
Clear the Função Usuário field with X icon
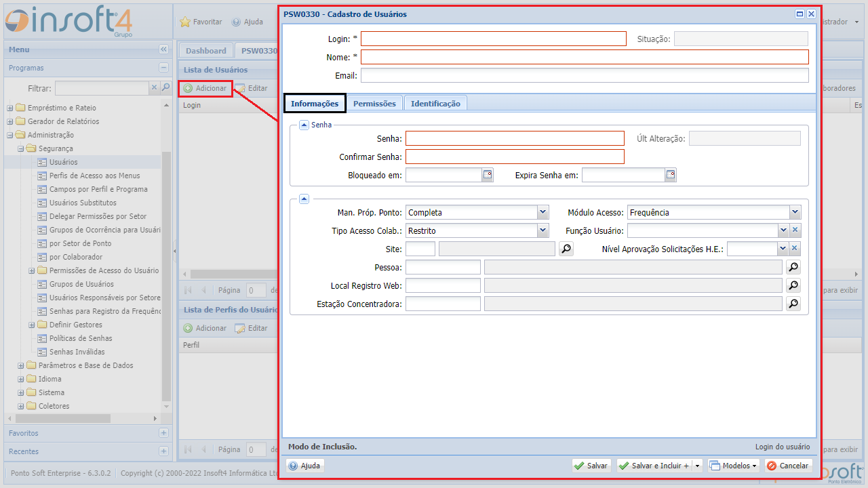(x=795, y=230)
